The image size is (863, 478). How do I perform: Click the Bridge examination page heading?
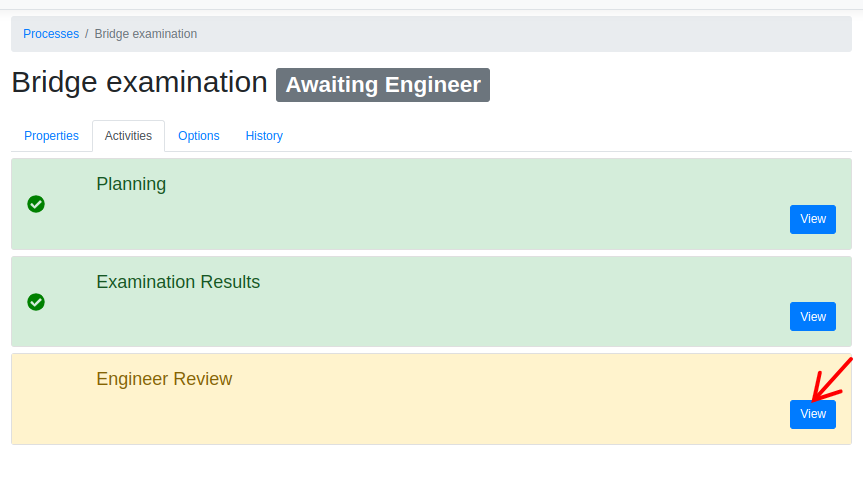coord(139,82)
